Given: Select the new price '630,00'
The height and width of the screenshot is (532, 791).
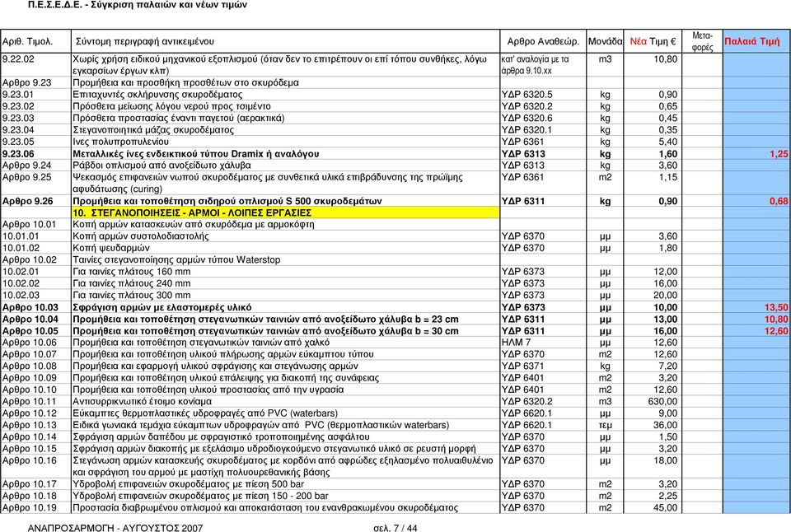Looking at the screenshot, I should tap(662, 401).
